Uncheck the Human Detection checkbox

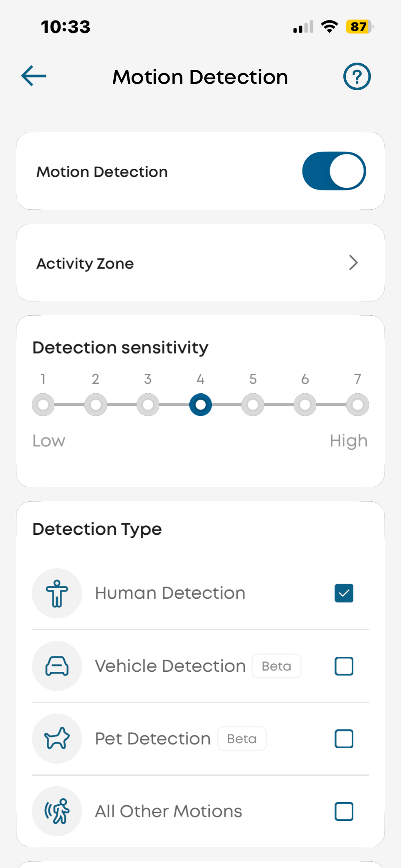click(344, 593)
